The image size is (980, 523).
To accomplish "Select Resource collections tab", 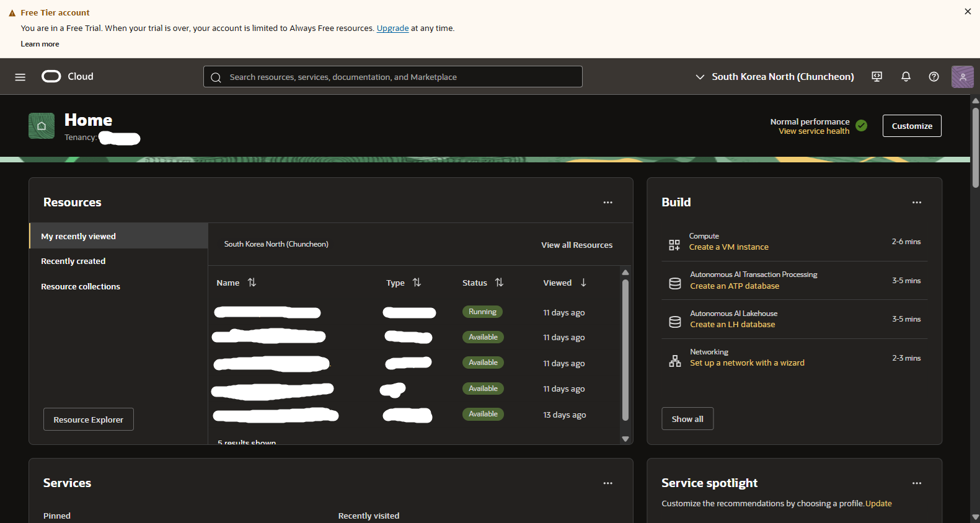I will click(118, 287).
